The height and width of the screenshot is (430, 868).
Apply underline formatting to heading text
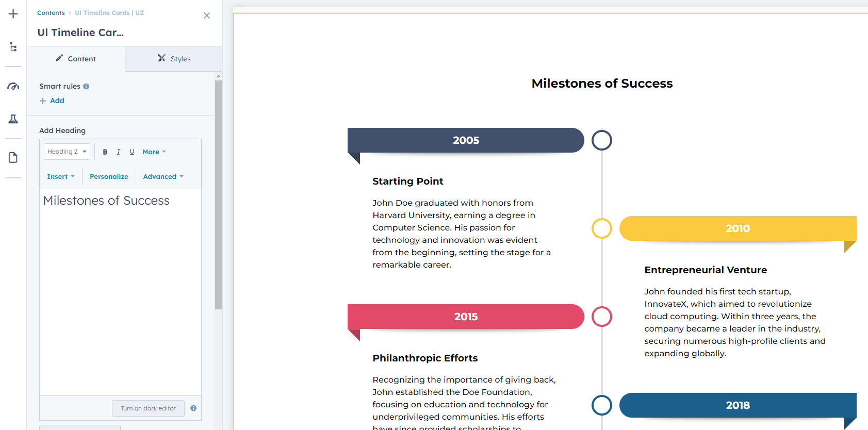tap(132, 152)
